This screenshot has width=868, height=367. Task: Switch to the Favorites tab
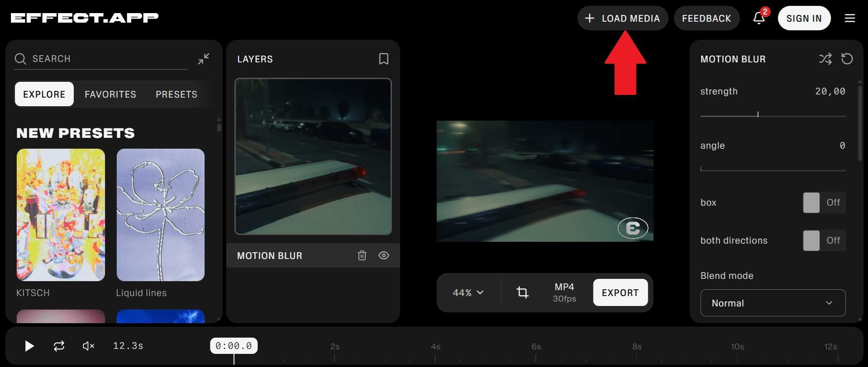click(110, 94)
